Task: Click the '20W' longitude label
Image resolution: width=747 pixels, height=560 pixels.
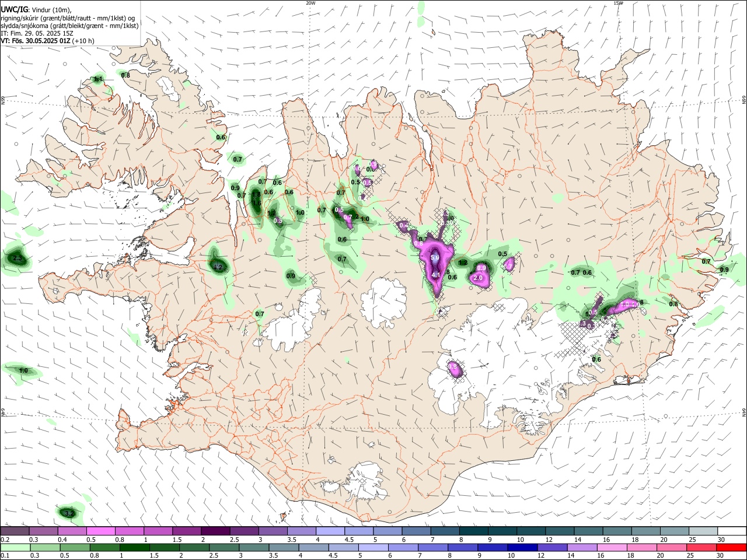Action: [x=311, y=3]
